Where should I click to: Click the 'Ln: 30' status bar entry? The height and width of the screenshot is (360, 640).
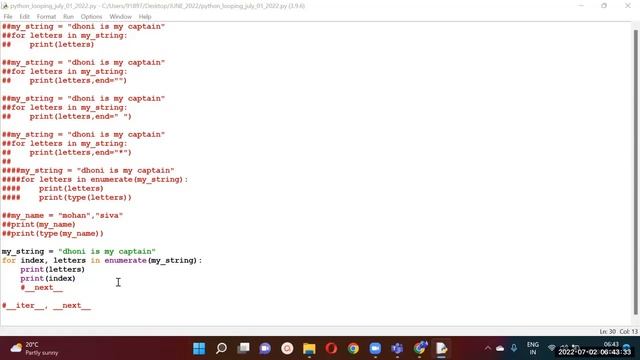[x=607, y=331]
